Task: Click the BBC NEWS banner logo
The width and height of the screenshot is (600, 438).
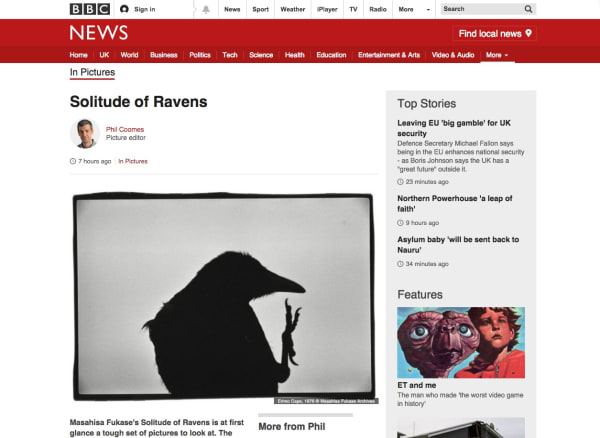Action: [x=99, y=33]
